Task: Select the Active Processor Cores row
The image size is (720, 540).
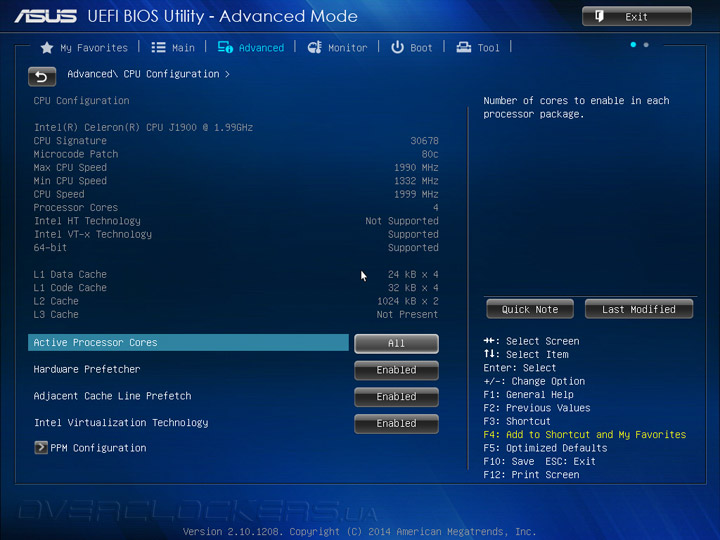Action: click(188, 343)
